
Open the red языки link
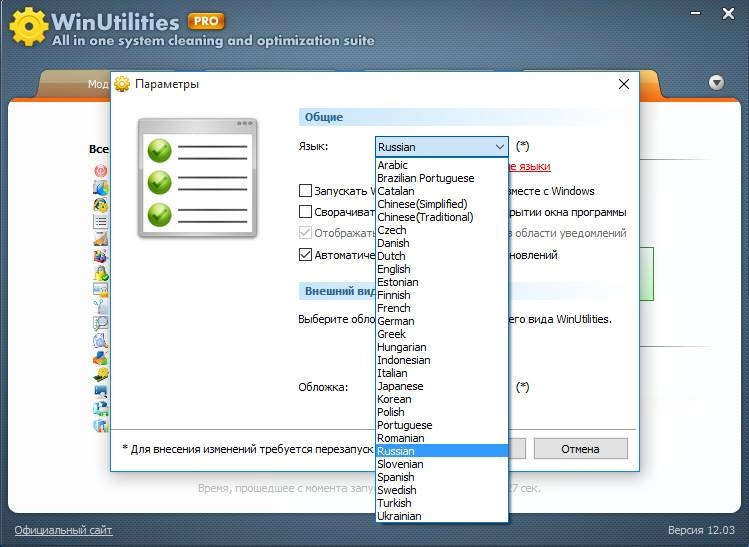pos(530,166)
